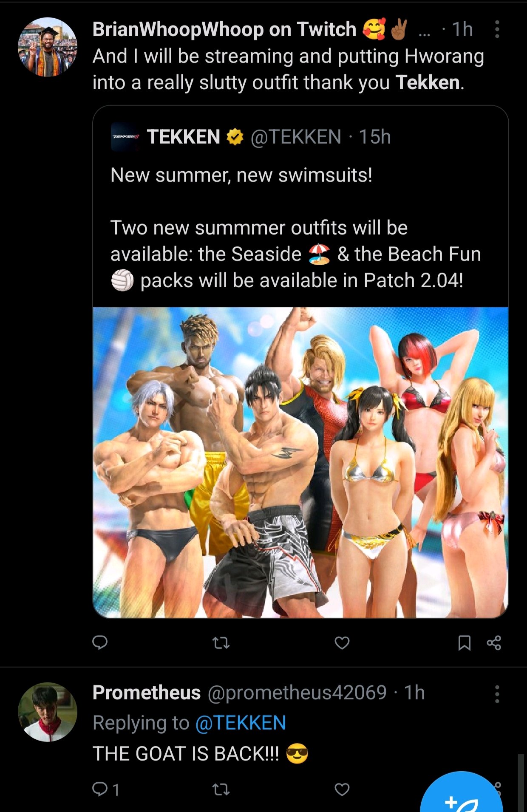This screenshot has height=812, width=527.
Task: Retweet Prometheus's reply
Action: pos(221,789)
